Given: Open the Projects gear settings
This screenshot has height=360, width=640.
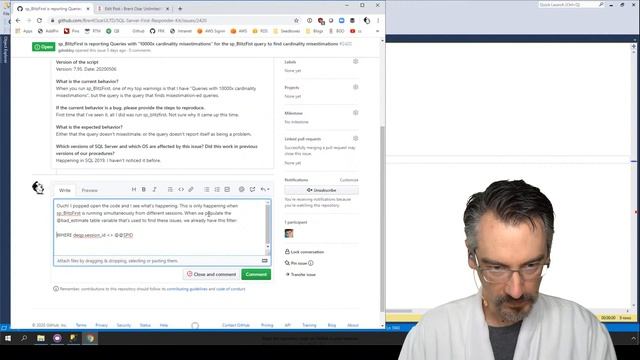Looking at the screenshot, I should (356, 87).
